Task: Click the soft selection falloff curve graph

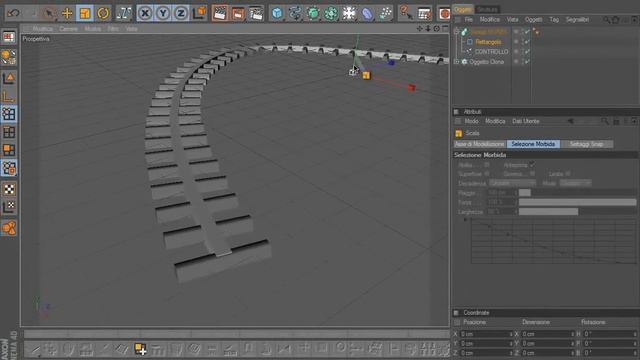Action: pyautogui.click(x=553, y=240)
